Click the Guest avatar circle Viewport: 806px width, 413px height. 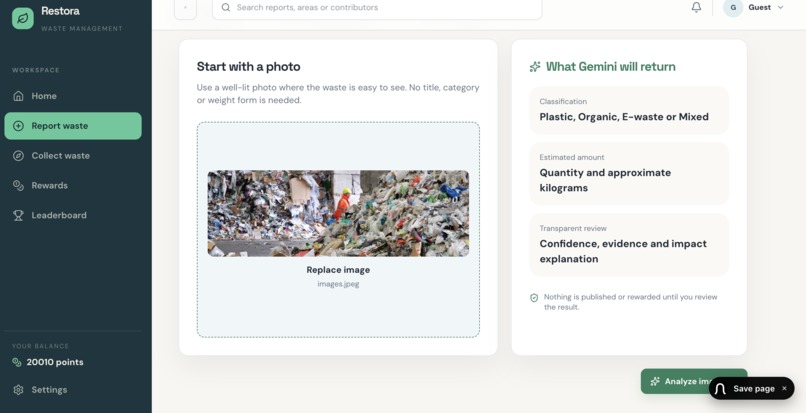click(733, 7)
